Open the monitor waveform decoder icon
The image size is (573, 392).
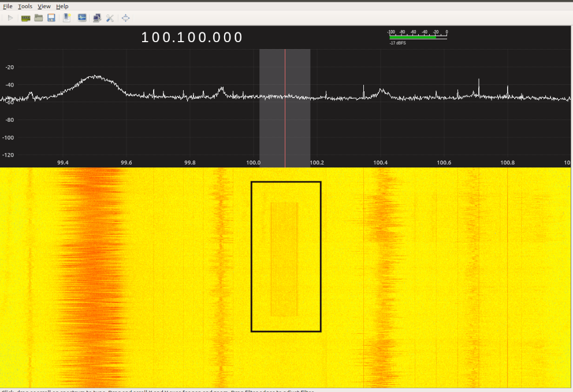[82, 17]
